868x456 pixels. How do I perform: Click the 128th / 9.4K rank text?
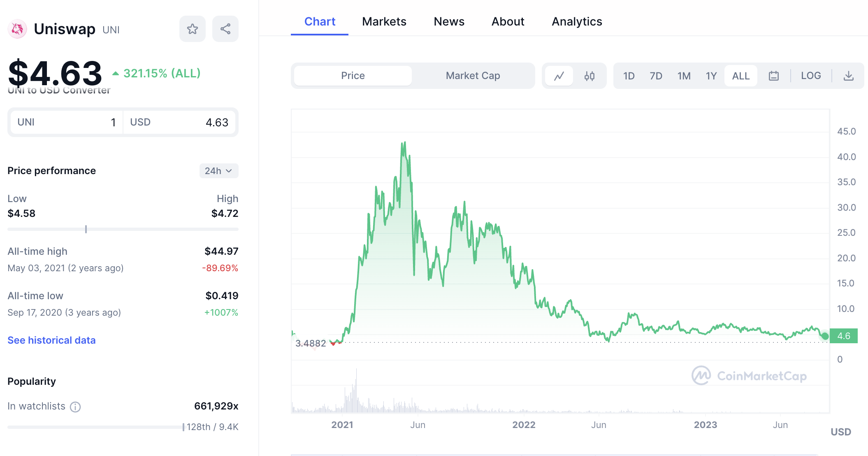coord(213,427)
